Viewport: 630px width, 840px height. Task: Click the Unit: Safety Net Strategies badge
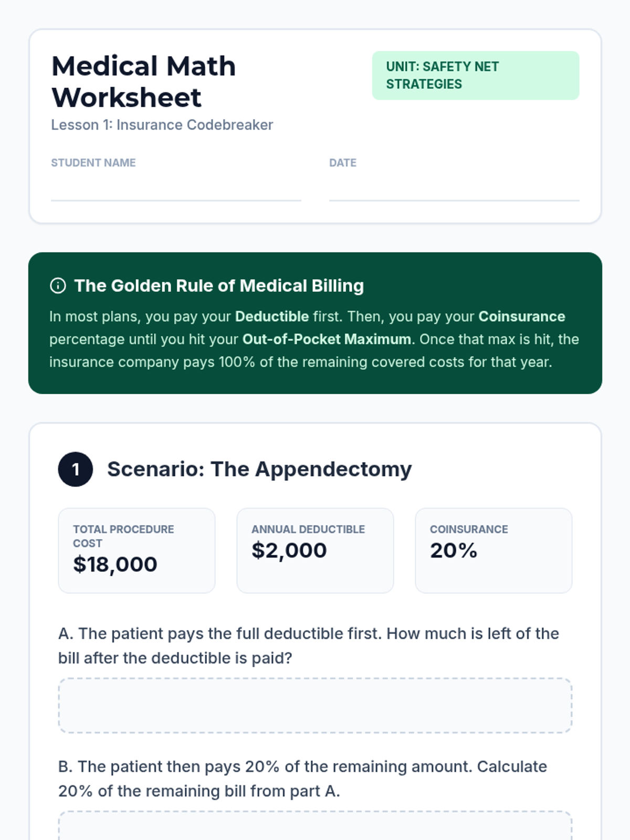pos(475,75)
